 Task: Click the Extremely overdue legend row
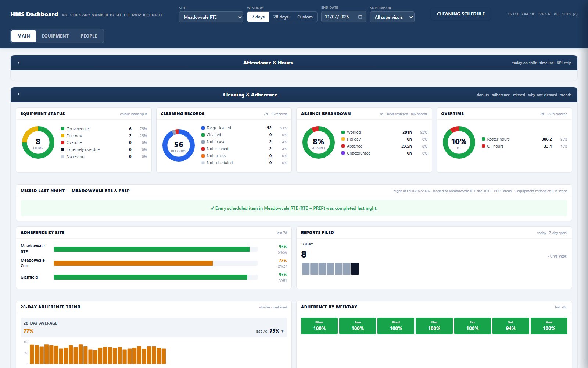pos(104,149)
